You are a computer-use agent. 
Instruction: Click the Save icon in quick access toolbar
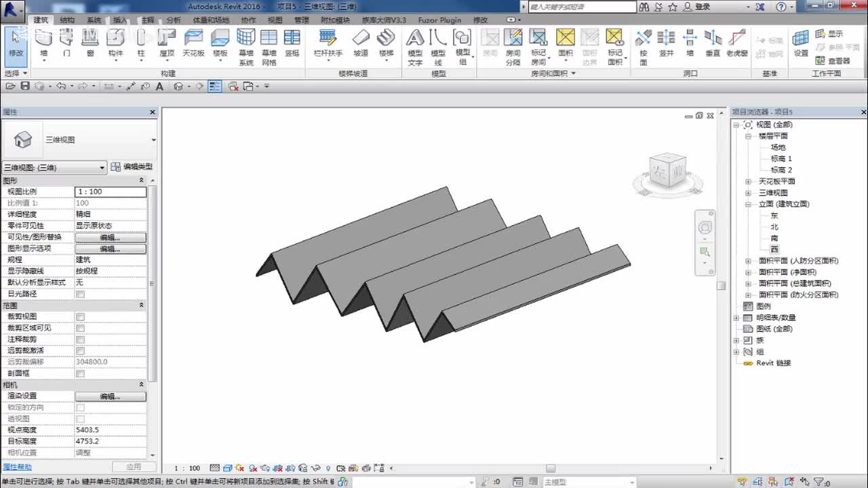25,86
